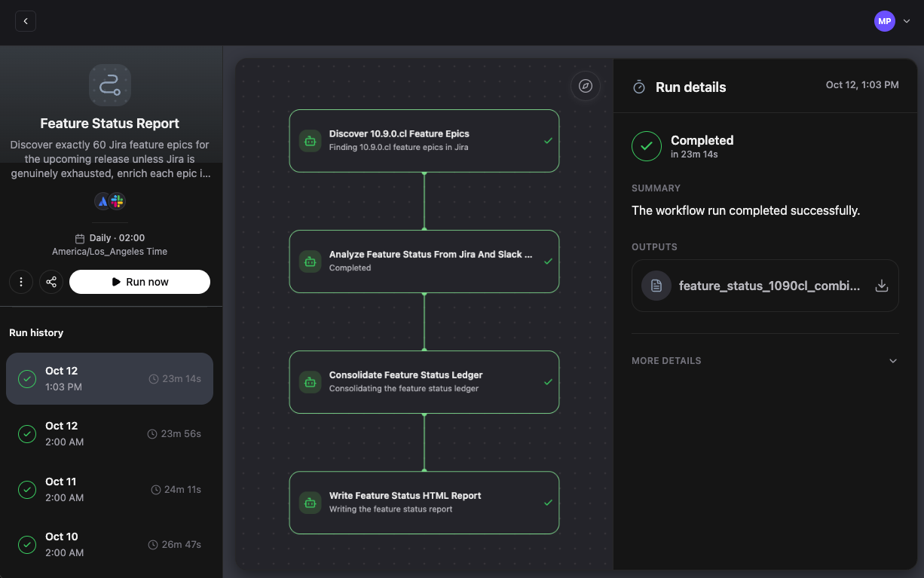The width and height of the screenshot is (924, 578).
Task: Open Analyze Feature Status From Jira node
Action: coord(424,261)
